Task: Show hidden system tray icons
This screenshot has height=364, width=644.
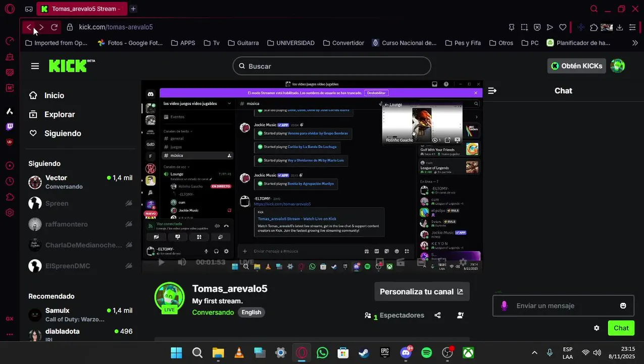Action: (534, 353)
